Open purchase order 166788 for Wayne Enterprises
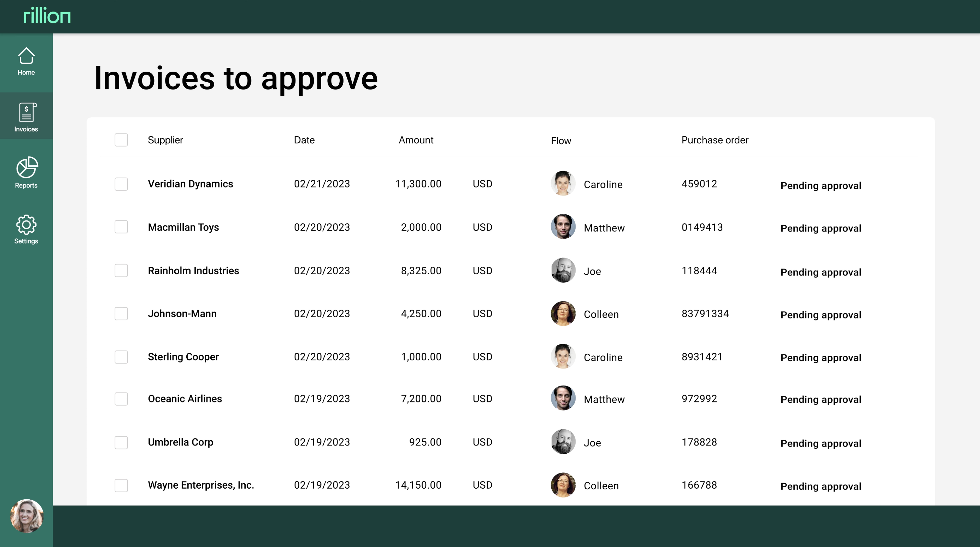The width and height of the screenshot is (980, 547). tap(699, 485)
